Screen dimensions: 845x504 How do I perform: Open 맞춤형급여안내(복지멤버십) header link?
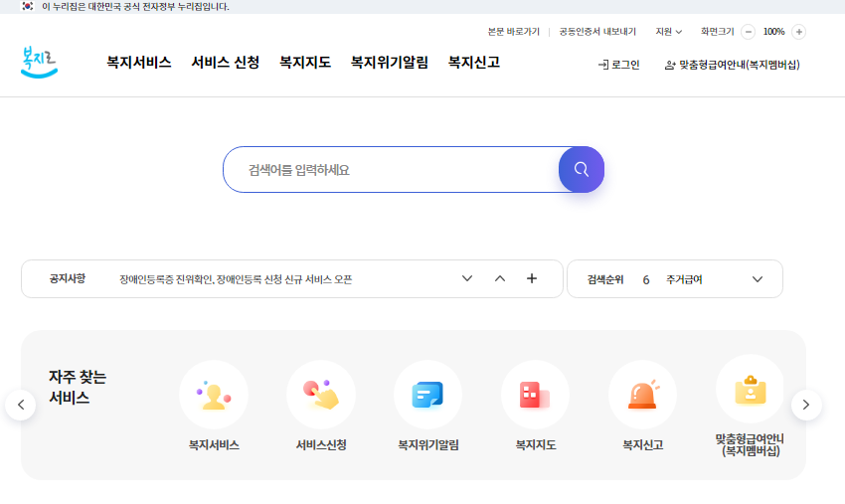tap(733, 65)
